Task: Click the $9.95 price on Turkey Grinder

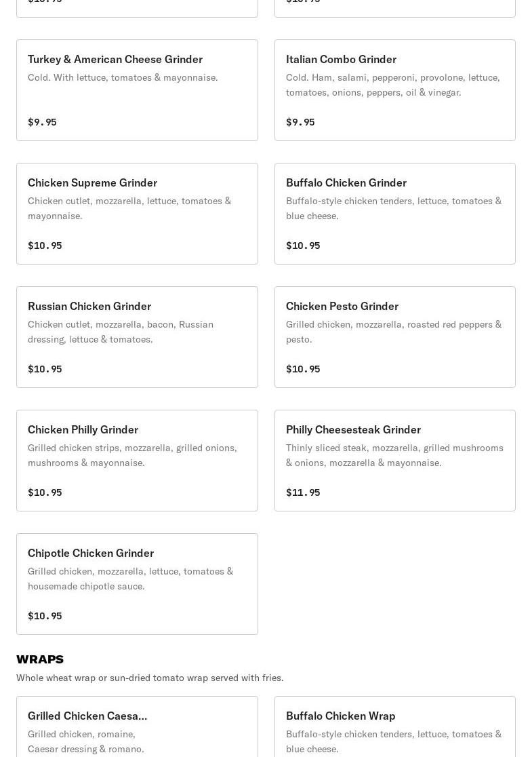Action: (x=42, y=122)
